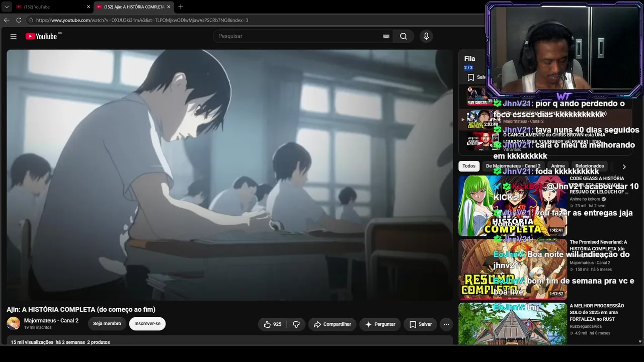Viewport: 644px width, 362px height.
Task: Select the "Anime" filter chip
Action: [558, 166]
